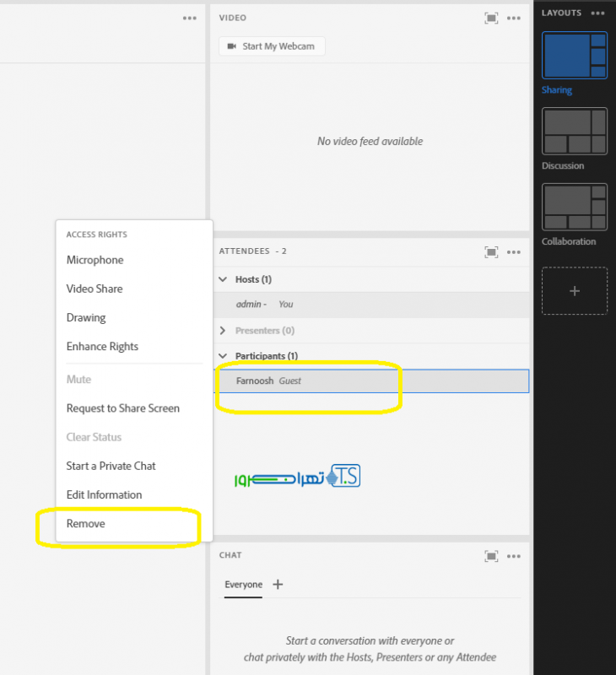
Task: Switch to the Discussion layout
Action: point(575,131)
